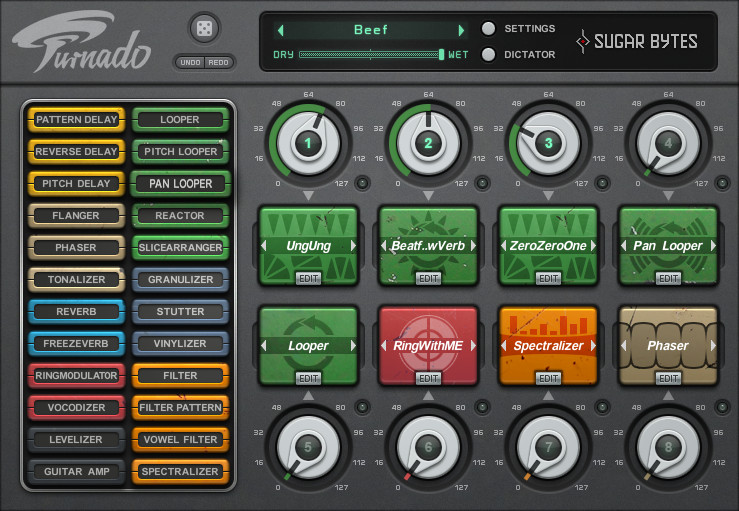Choose GUITAR AMP from effect list
This screenshot has width=739, height=511.
click(x=76, y=472)
